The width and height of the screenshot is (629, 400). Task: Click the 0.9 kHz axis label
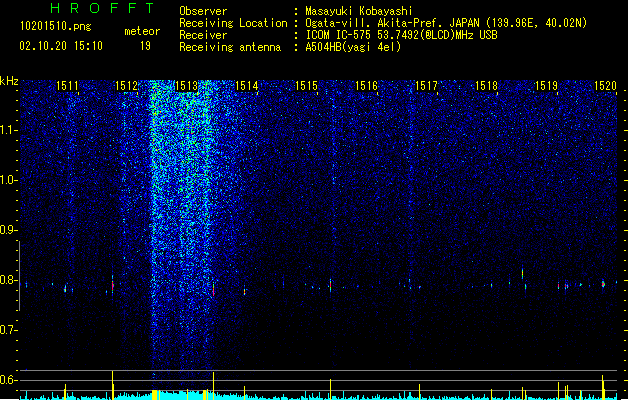[8, 230]
